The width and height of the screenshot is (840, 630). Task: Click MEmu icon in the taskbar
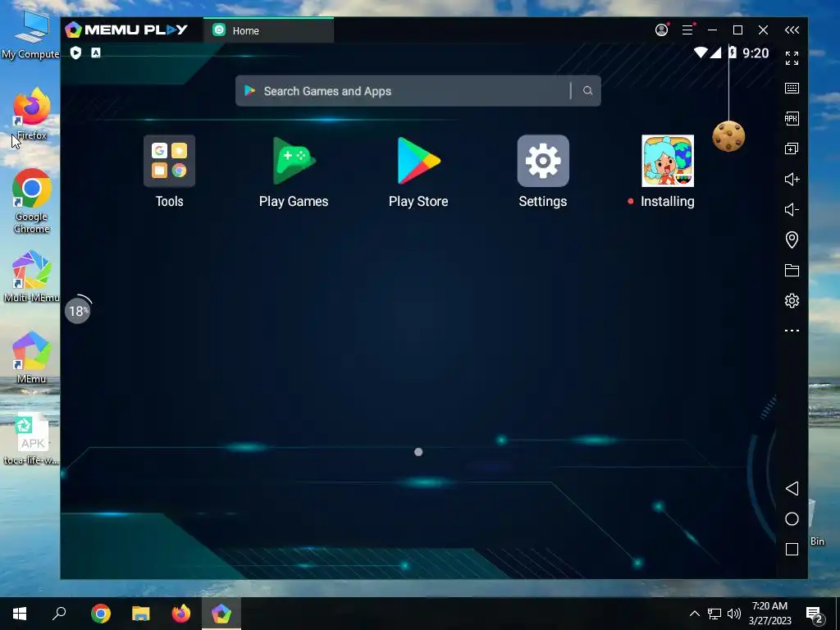(x=221, y=614)
